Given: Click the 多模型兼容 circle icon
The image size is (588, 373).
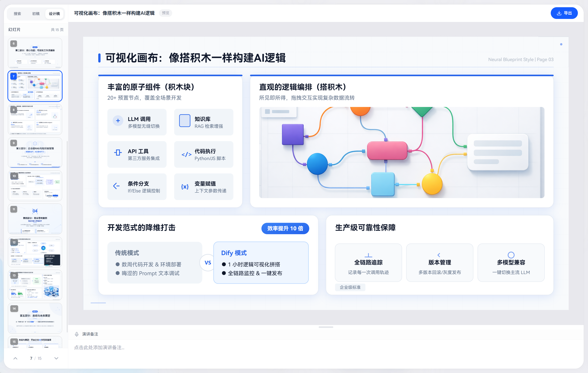Looking at the screenshot, I should 511,255.
